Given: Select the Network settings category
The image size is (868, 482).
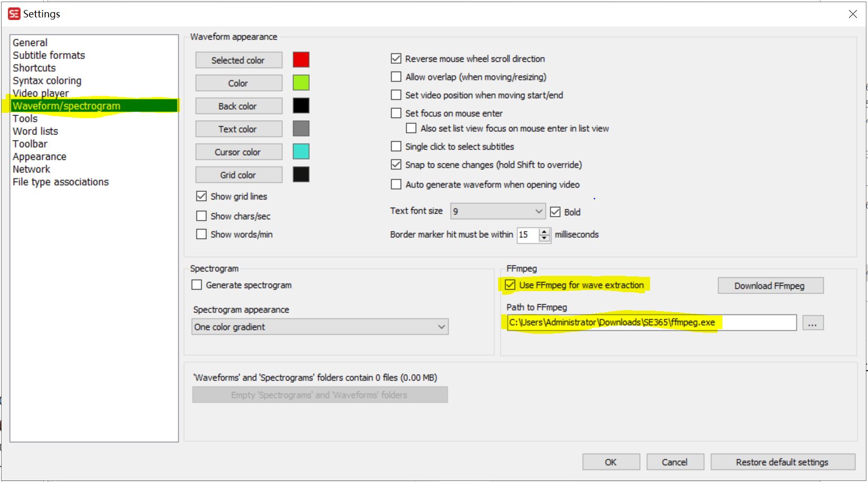Looking at the screenshot, I should click(x=32, y=169).
